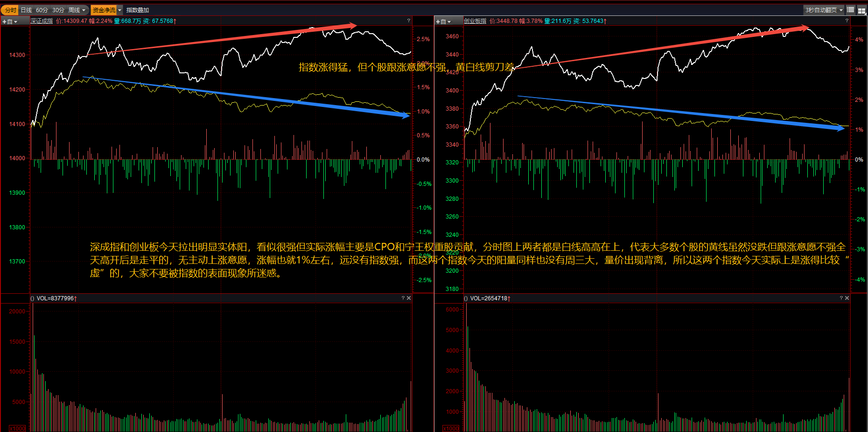Click the parentheses icon beside VOL=8377996
868x432 pixels.
pyautogui.click(x=32, y=298)
